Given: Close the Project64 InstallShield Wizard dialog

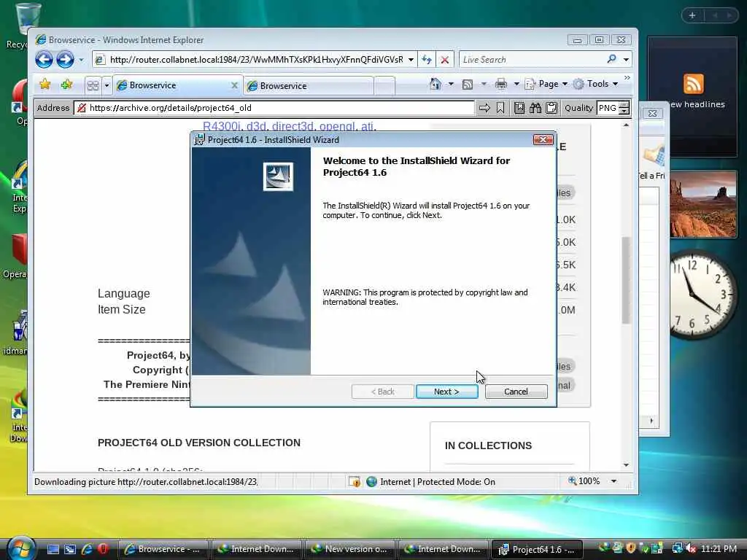Looking at the screenshot, I should [543, 139].
